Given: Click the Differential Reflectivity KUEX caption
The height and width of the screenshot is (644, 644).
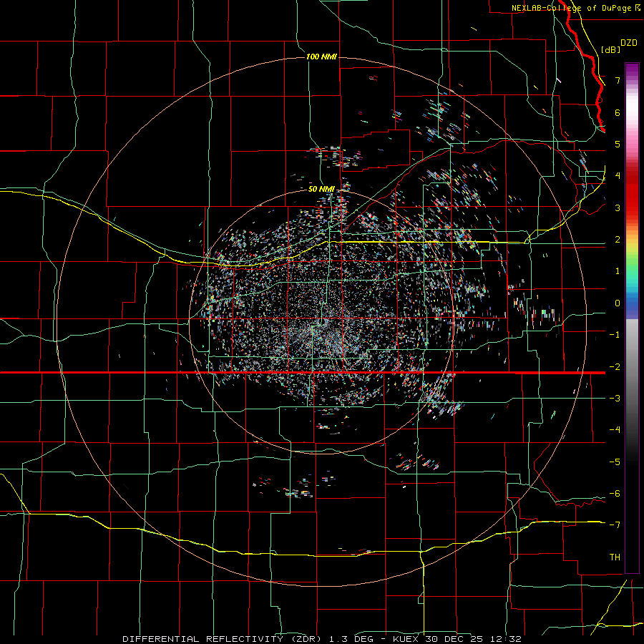Looking at the screenshot, I should [322, 639].
